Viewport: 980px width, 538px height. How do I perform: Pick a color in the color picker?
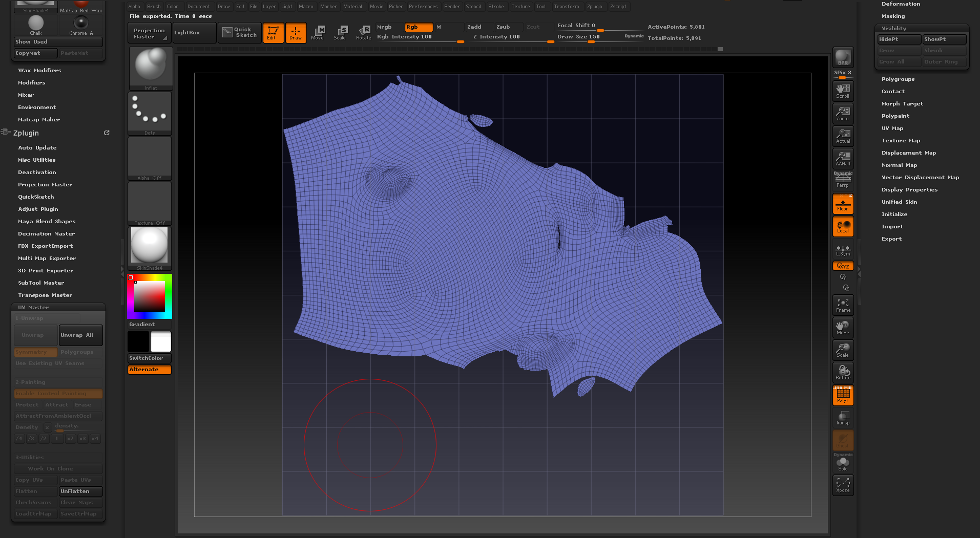click(150, 296)
